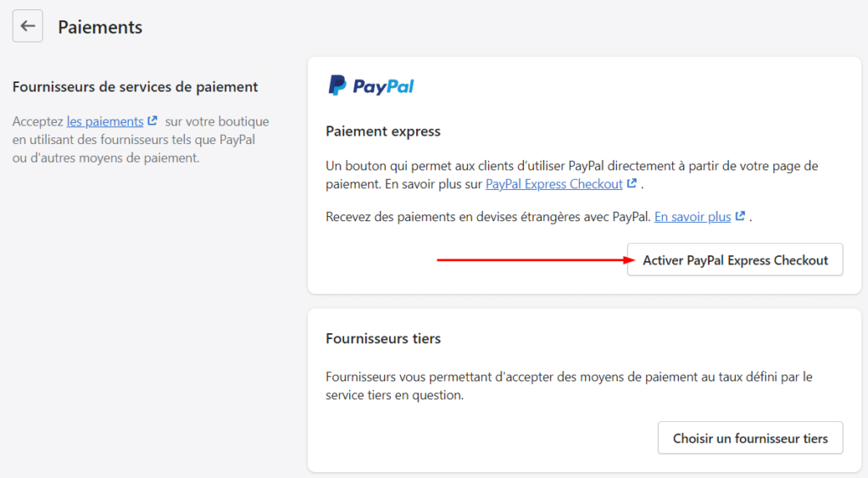This screenshot has width=868, height=478.
Task: Select the 'Paiement express' heading
Action: point(383,131)
